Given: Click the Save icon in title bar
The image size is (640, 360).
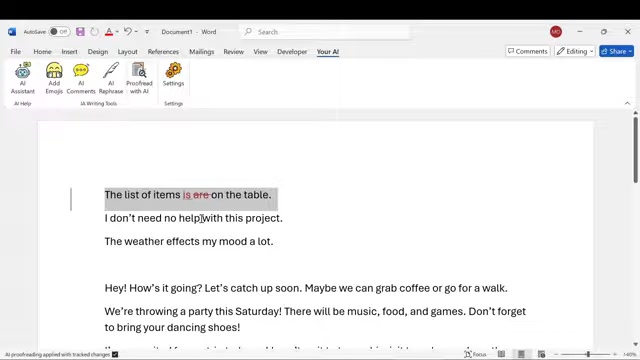Looking at the screenshot, I should click(80, 32).
